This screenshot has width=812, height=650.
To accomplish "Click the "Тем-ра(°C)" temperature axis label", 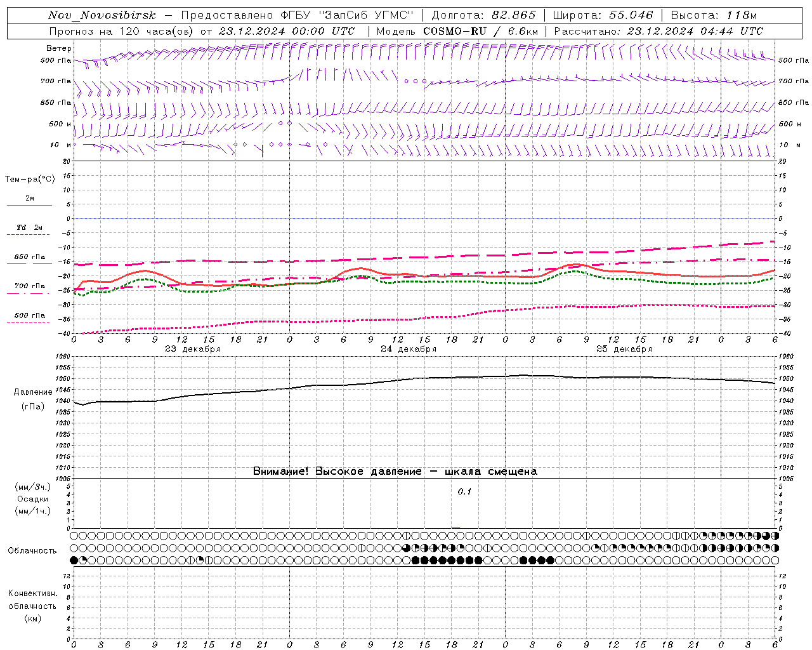I will tap(30, 180).
